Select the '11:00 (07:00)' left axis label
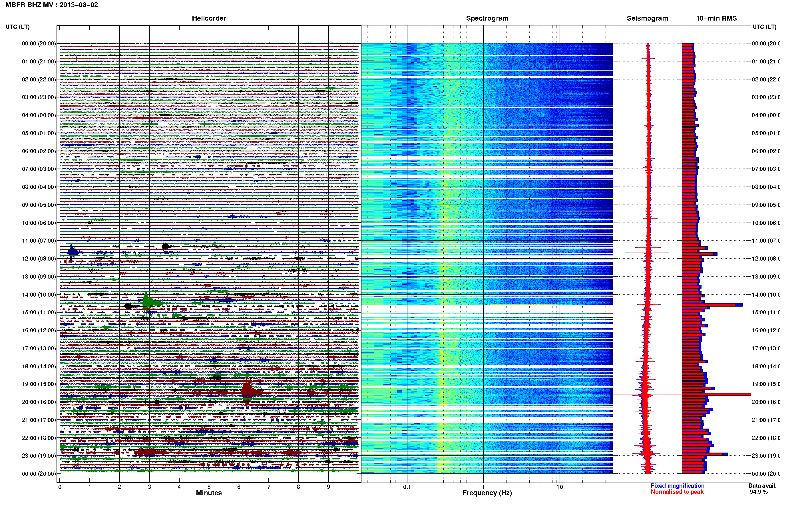 (39, 241)
